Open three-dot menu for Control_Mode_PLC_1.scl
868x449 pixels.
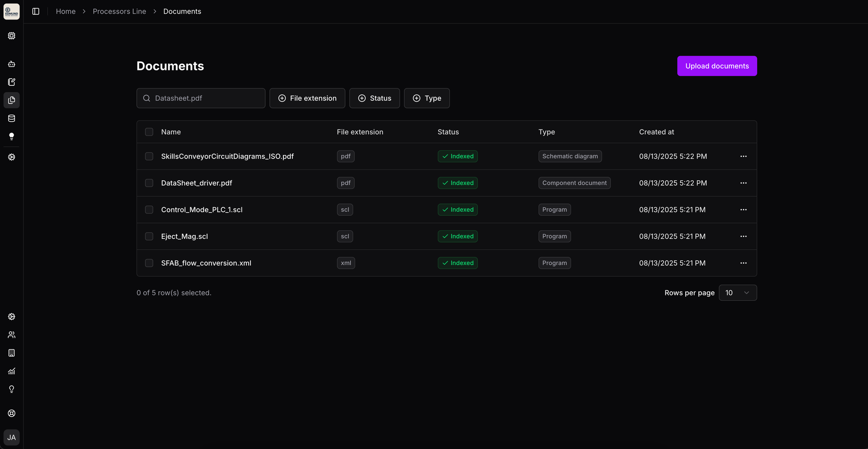[x=743, y=210]
